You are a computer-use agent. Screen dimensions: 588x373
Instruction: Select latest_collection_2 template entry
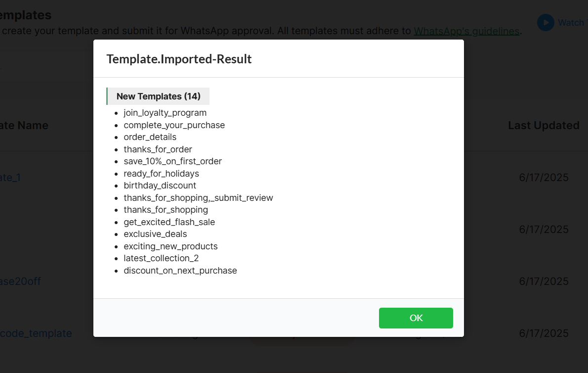pos(161,258)
